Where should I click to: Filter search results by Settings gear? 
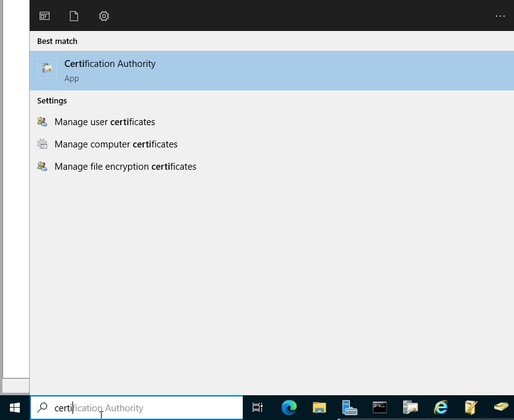coord(104,16)
